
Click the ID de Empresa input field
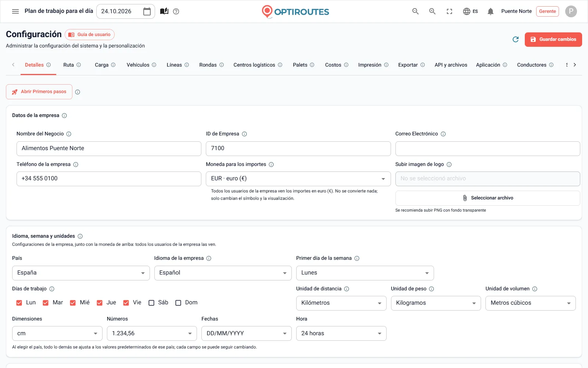click(x=298, y=149)
